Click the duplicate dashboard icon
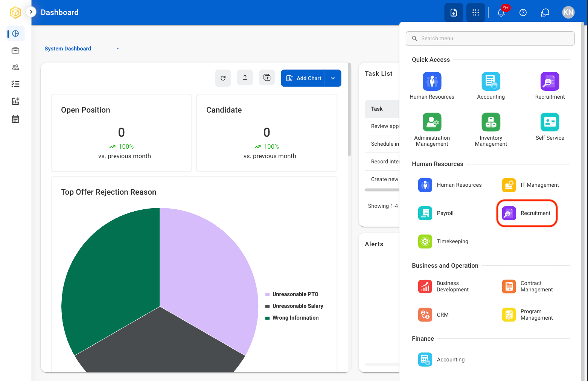588x381 pixels. (x=267, y=78)
